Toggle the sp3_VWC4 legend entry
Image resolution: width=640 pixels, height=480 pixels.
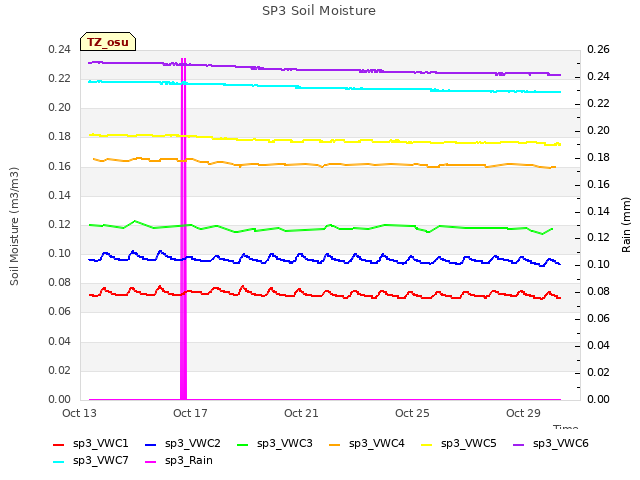(367, 443)
